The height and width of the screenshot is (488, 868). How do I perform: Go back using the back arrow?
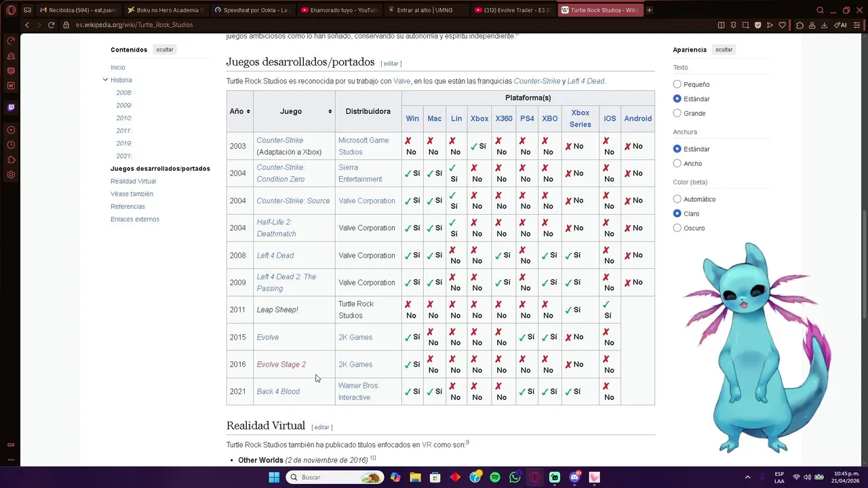click(x=27, y=25)
